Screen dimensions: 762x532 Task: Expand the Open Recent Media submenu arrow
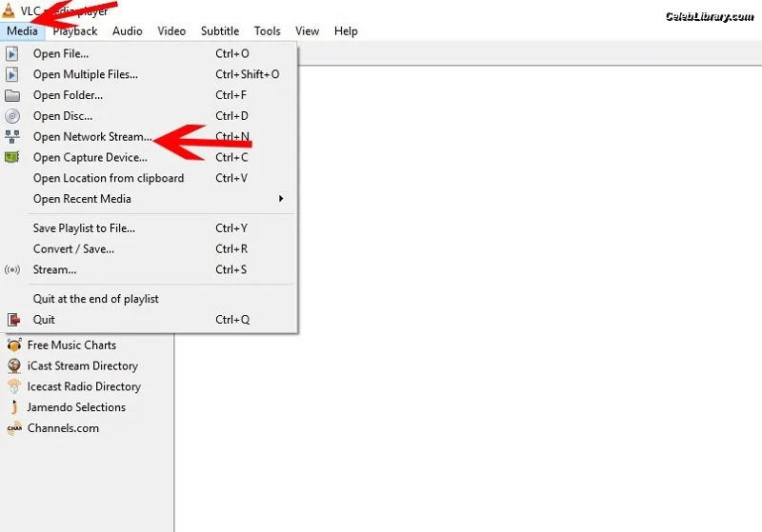pos(281,199)
